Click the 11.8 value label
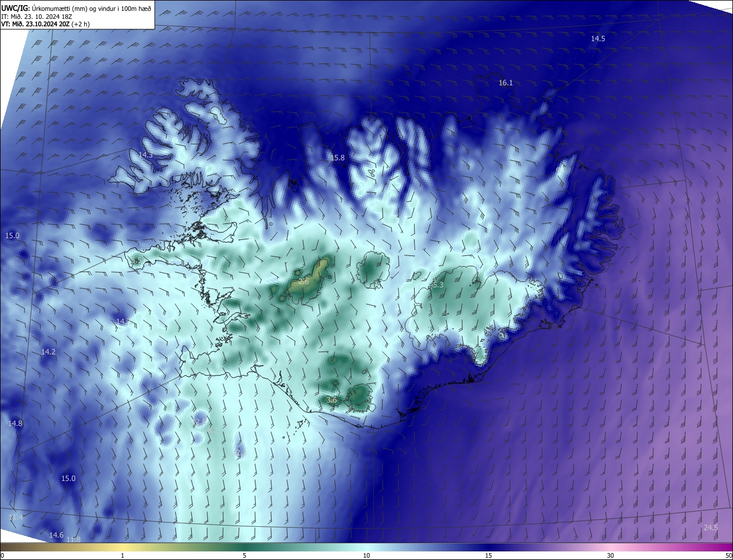 coord(74,539)
